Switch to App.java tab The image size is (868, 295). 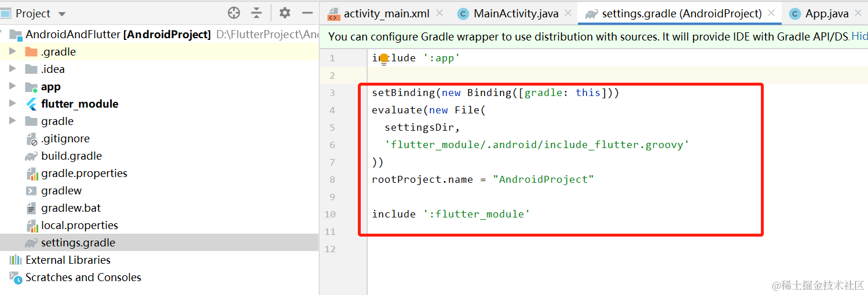(x=827, y=13)
